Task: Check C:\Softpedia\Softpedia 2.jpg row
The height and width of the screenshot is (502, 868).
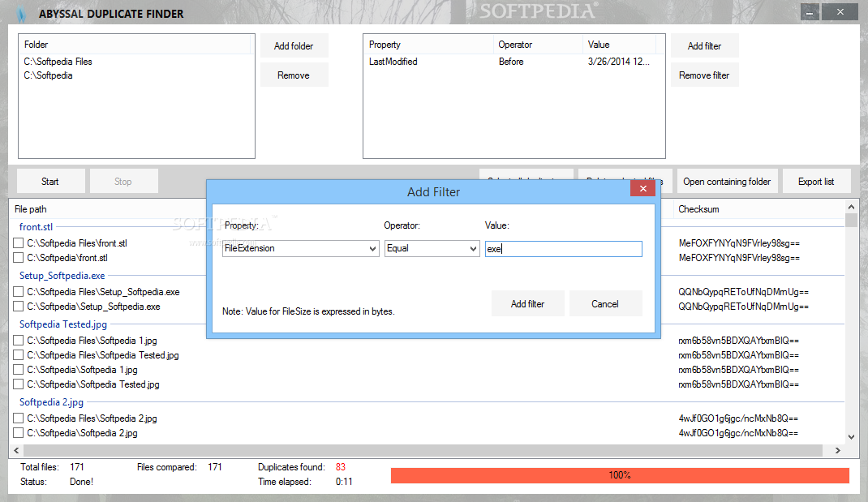Action: (x=19, y=433)
